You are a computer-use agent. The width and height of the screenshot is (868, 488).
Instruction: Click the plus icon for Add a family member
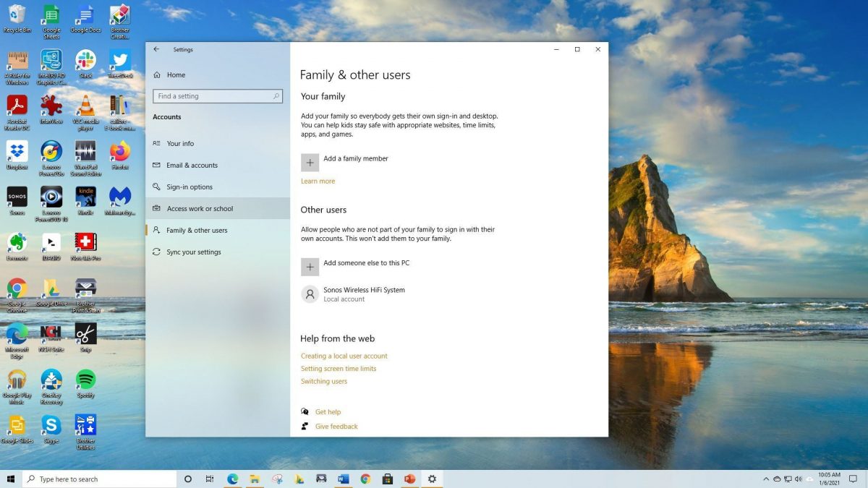point(310,163)
